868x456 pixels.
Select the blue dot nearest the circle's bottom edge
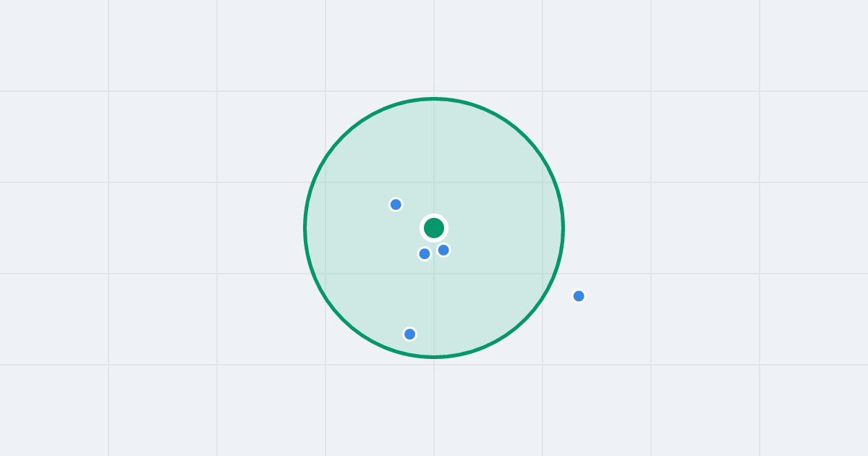(x=409, y=334)
